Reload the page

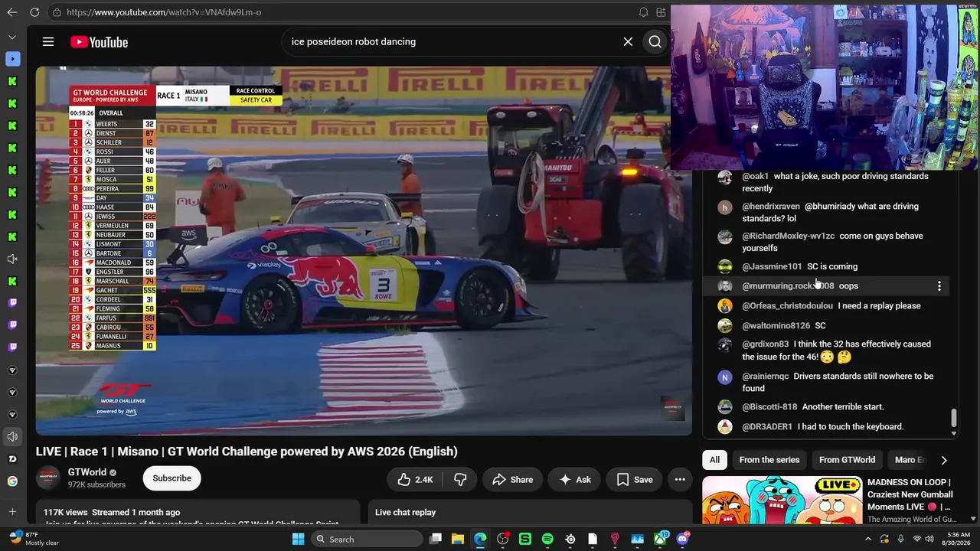(34, 12)
